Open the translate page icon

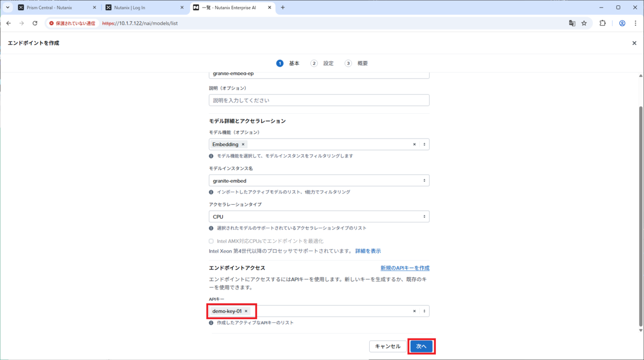(x=572, y=23)
